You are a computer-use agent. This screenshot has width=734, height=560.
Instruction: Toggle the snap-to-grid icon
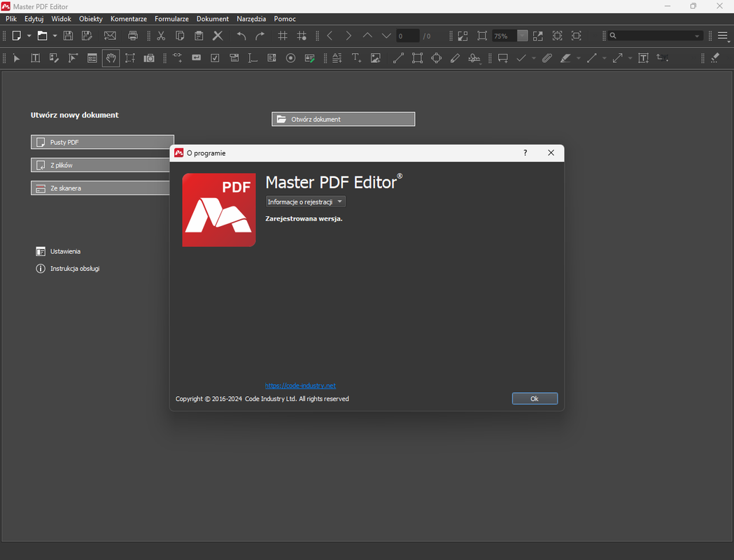302,36
